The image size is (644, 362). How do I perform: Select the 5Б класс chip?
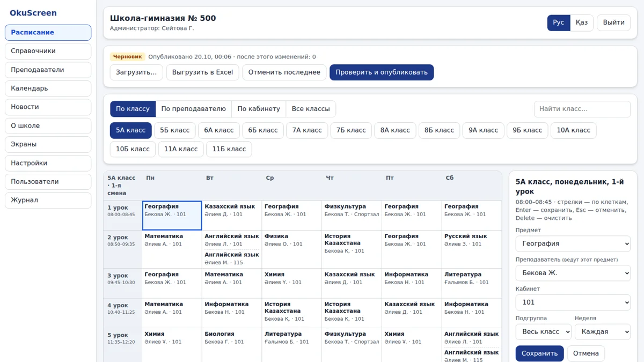pos(174,130)
